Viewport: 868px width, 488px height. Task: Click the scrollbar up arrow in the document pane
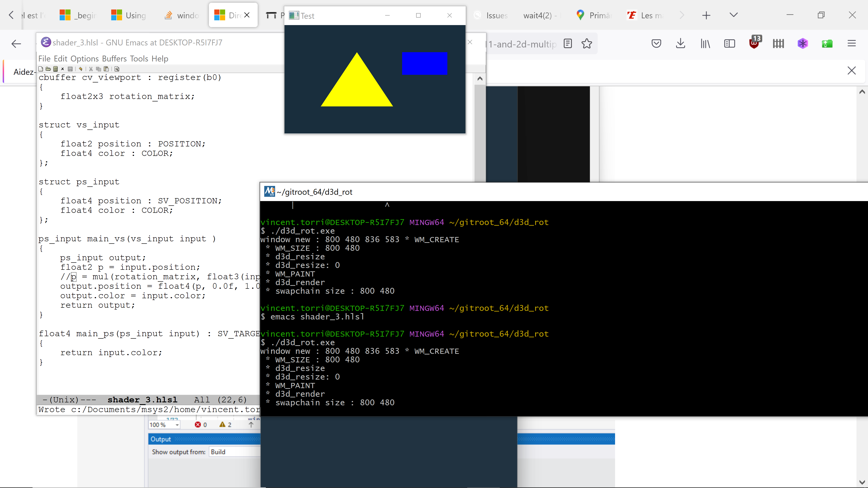click(x=480, y=78)
